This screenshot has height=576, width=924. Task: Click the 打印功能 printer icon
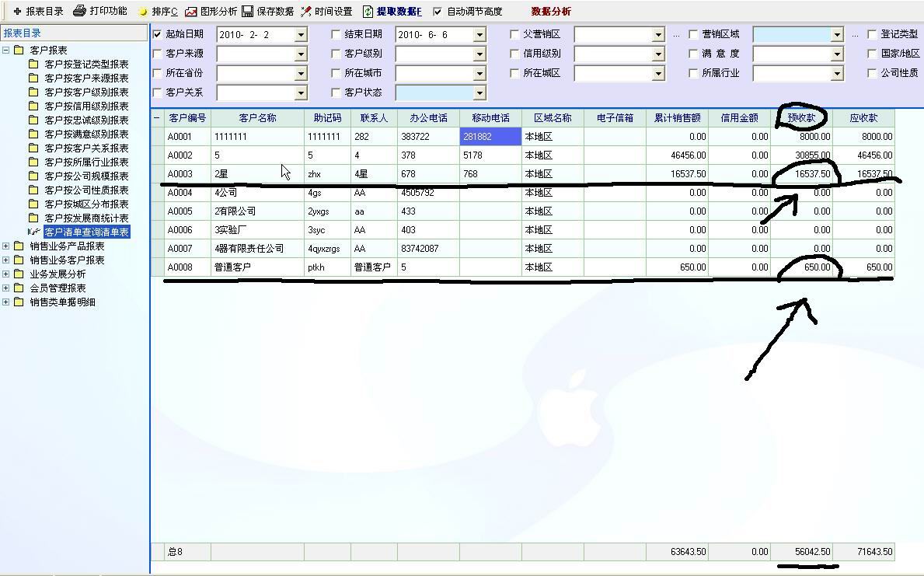[79, 12]
